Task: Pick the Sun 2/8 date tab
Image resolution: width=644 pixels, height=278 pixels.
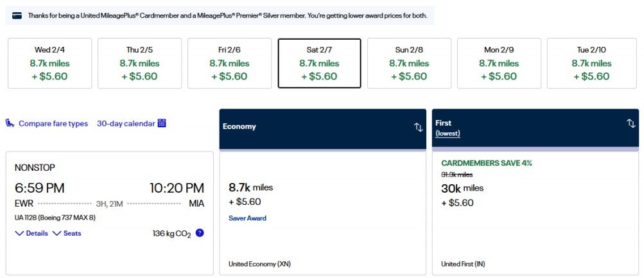Action: pyautogui.click(x=409, y=63)
